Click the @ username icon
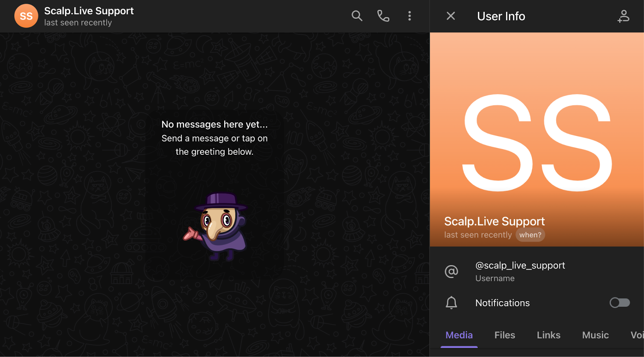Screen dimensions: 644x357 tap(451, 272)
